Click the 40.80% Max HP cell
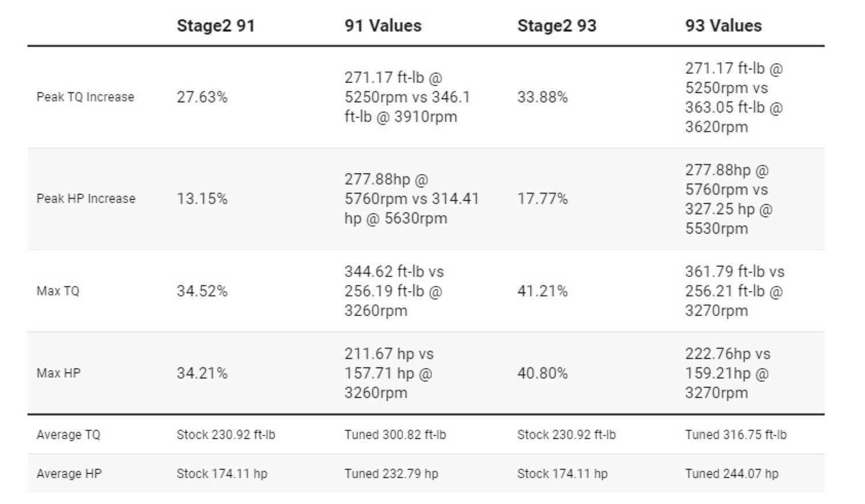 point(542,373)
